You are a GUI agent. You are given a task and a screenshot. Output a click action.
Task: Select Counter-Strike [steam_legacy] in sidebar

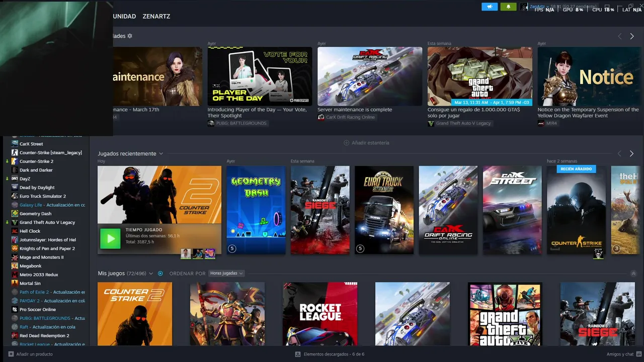pos(50,152)
